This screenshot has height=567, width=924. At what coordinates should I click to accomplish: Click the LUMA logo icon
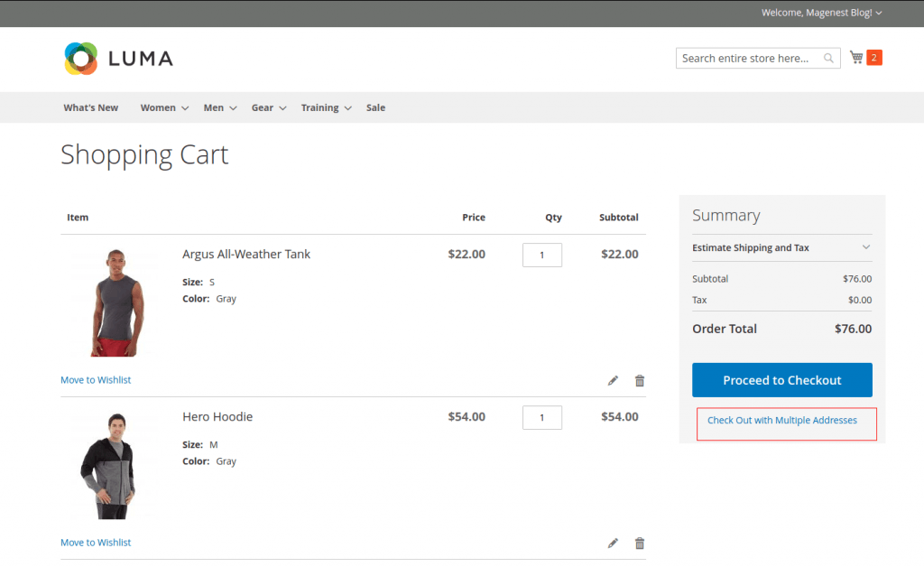tap(81, 59)
